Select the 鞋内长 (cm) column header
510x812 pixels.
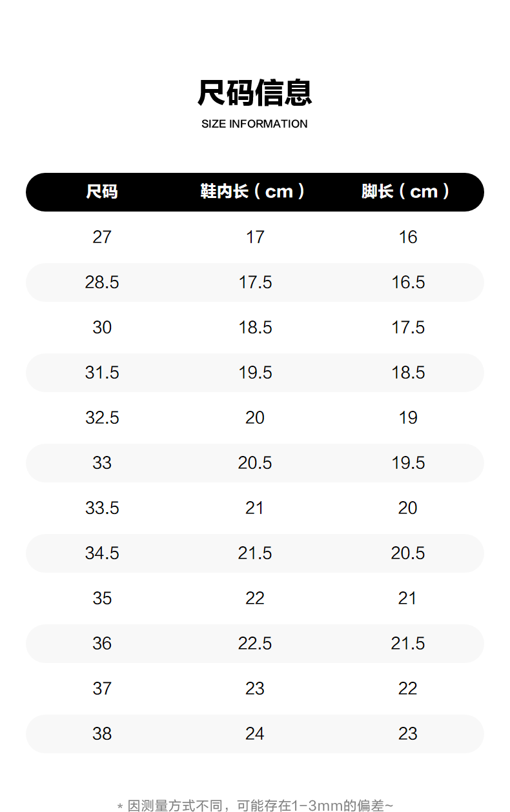coord(253,192)
